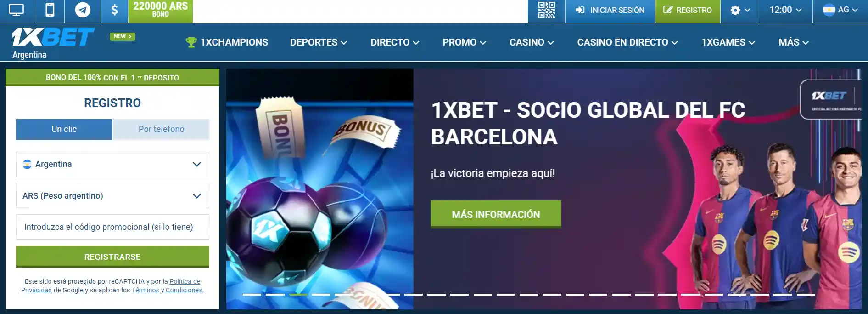868x314 pixels.
Task: Open the settings gear menu
Action: coord(740,10)
